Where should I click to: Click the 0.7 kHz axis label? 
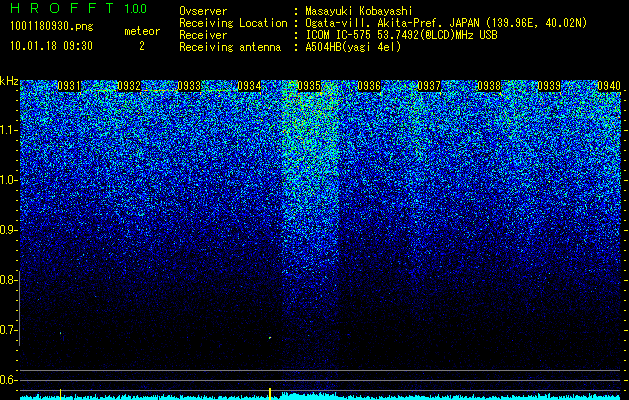coord(8,330)
